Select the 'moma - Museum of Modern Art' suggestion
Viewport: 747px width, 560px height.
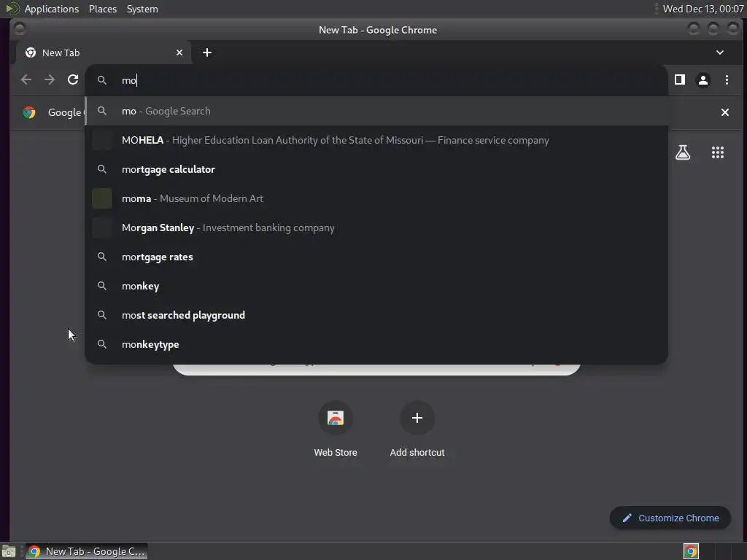[x=376, y=198]
